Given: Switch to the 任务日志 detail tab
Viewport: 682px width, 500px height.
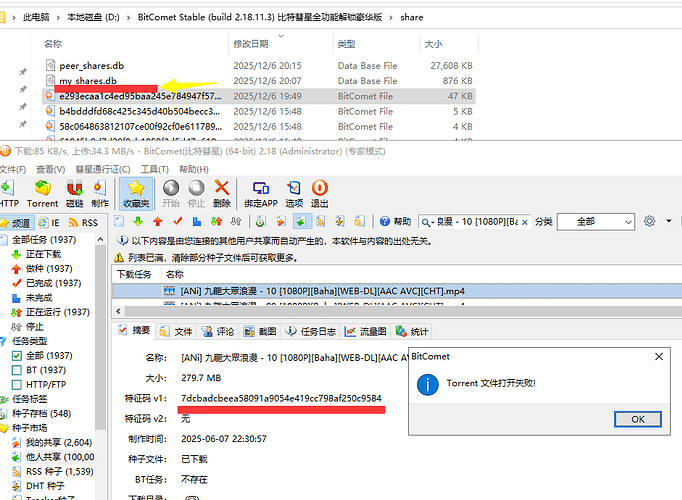Looking at the screenshot, I should click(x=311, y=332).
